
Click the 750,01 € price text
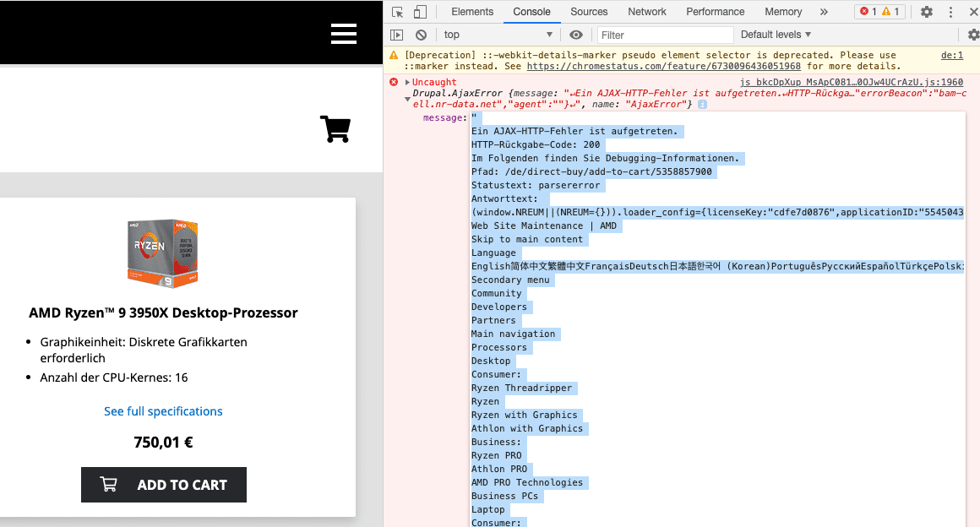coord(163,442)
